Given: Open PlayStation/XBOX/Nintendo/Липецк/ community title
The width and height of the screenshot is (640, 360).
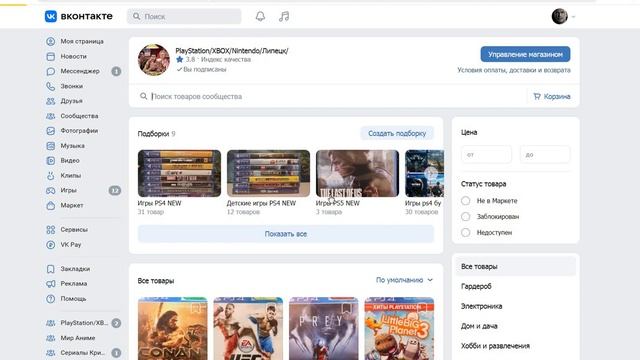Looking at the screenshot, I should pos(232,51).
